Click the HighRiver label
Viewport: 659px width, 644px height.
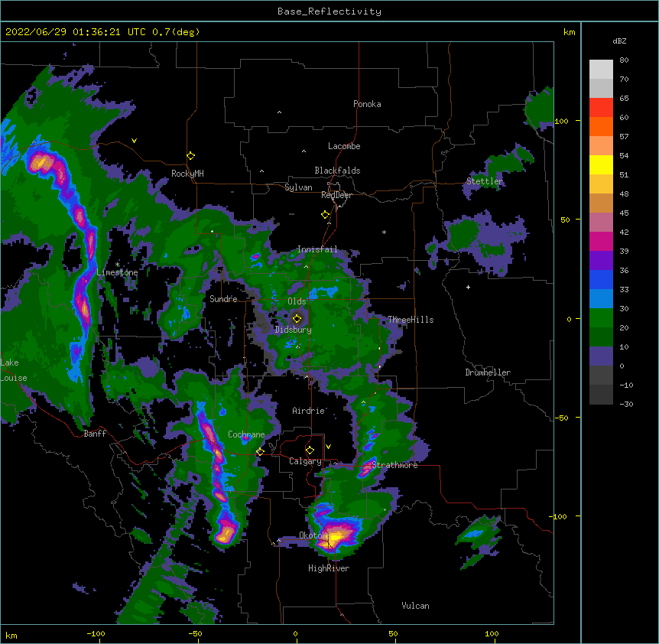click(x=329, y=568)
